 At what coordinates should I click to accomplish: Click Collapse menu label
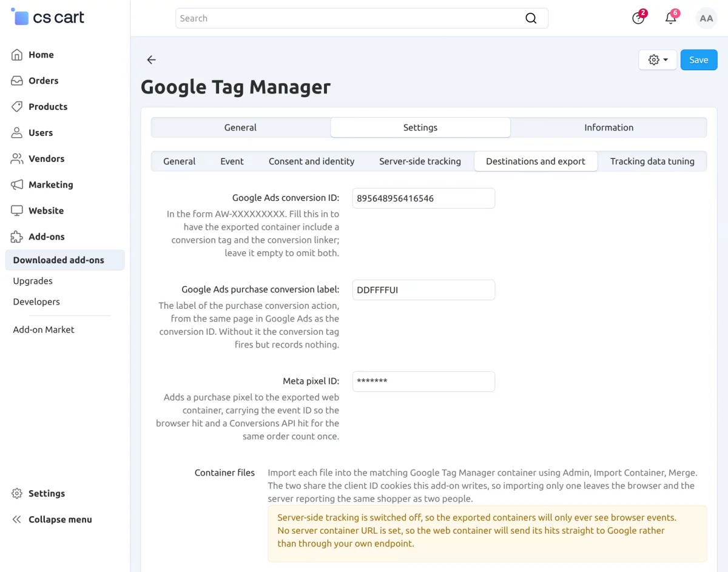(60, 520)
